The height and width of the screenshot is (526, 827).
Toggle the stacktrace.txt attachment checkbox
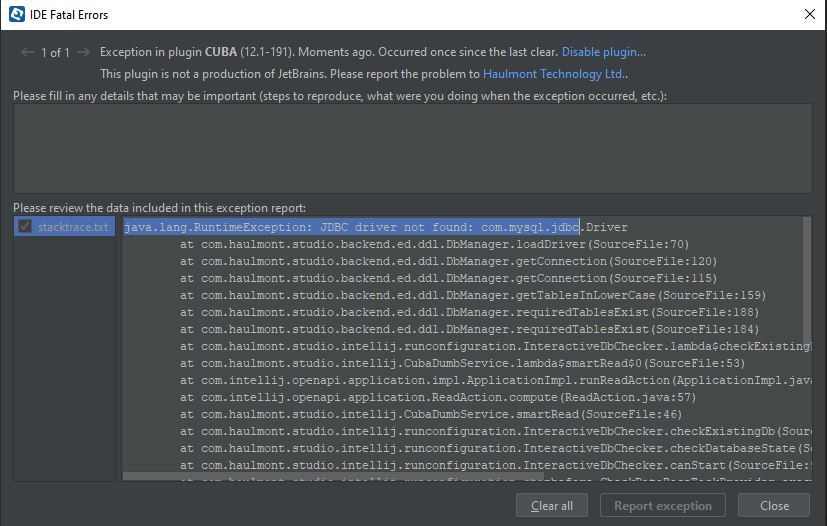click(x=24, y=226)
